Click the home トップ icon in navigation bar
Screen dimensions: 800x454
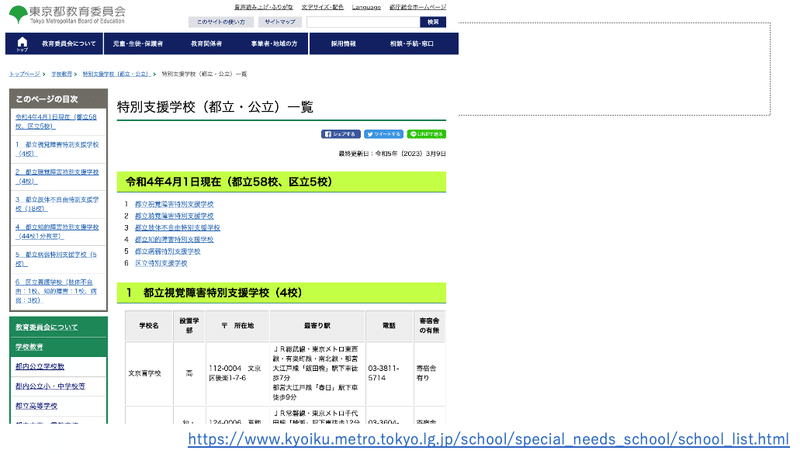tap(22, 44)
